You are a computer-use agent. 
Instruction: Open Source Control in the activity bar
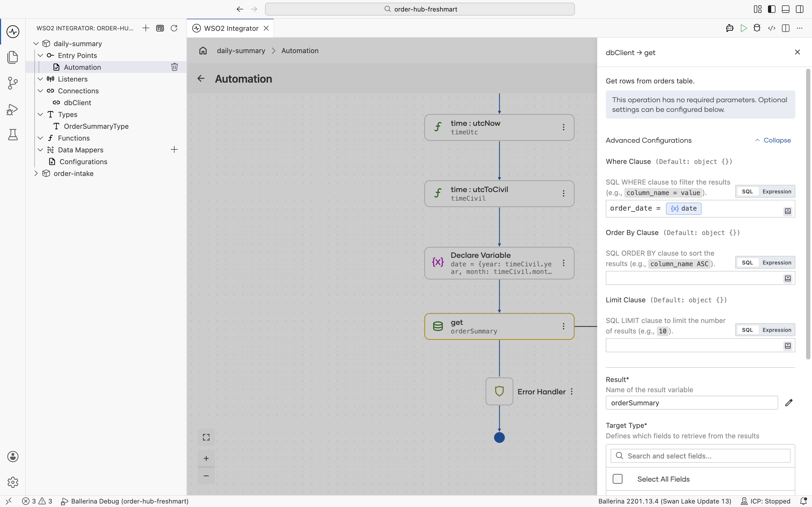coord(13,83)
